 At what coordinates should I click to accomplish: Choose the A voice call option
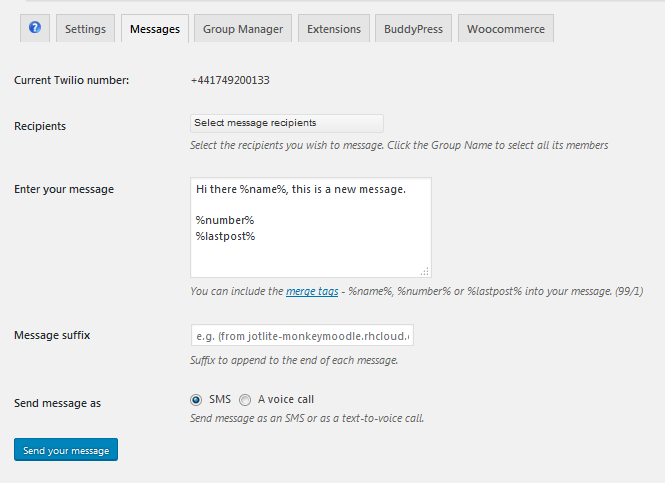click(x=245, y=400)
